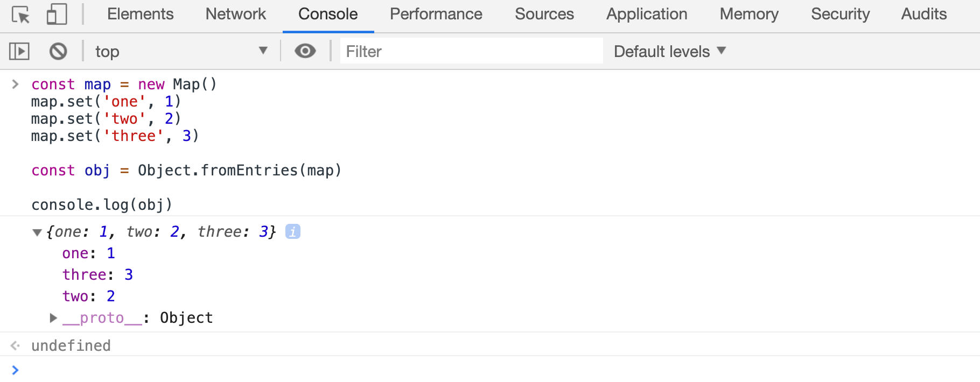This screenshot has height=382, width=980.
Task: Go to the Application tab
Action: coord(647,14)
